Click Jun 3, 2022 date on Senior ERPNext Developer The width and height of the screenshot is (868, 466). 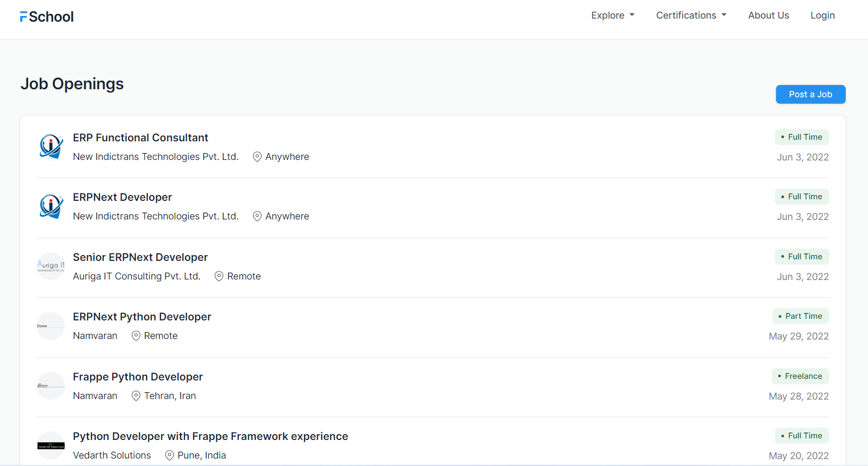(803, 277)
